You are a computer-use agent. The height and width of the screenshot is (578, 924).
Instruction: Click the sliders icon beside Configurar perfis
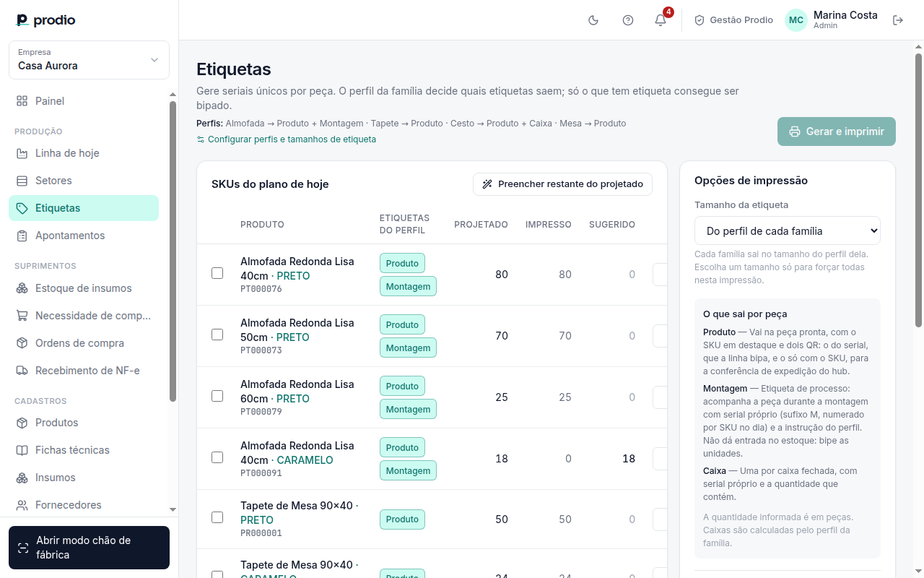[x=201, y=139]
